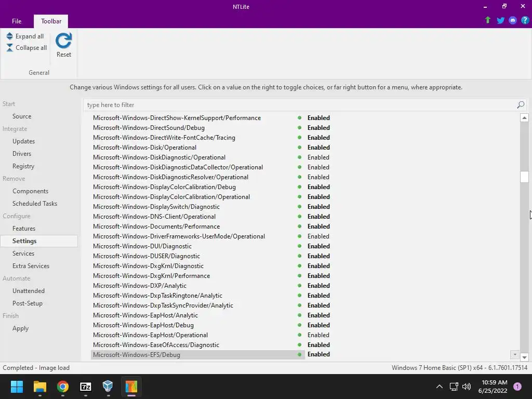
Task: Open the volume tray icon
Action: pos(467,387)
